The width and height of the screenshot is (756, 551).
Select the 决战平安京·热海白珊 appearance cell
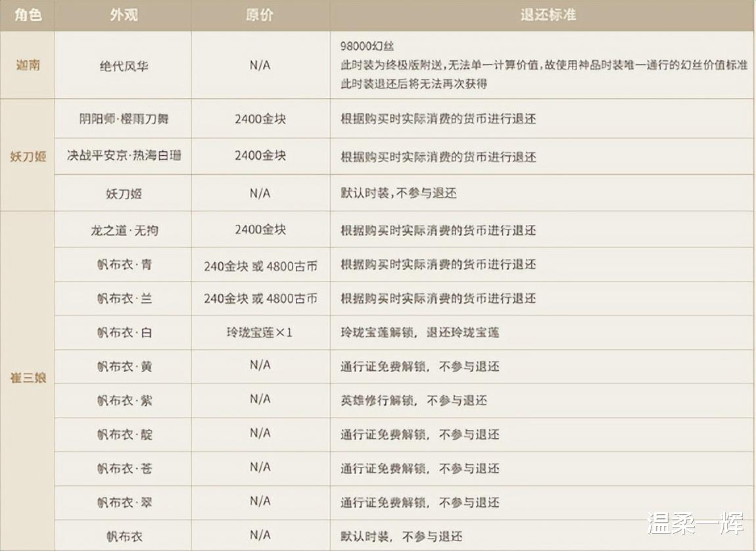coord(124,155)
